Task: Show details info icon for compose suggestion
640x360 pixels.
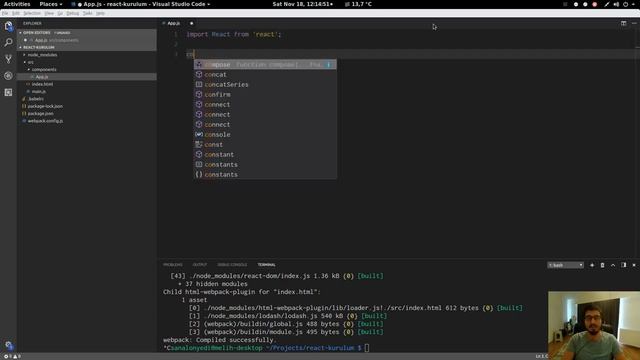Action: (329, 64)
